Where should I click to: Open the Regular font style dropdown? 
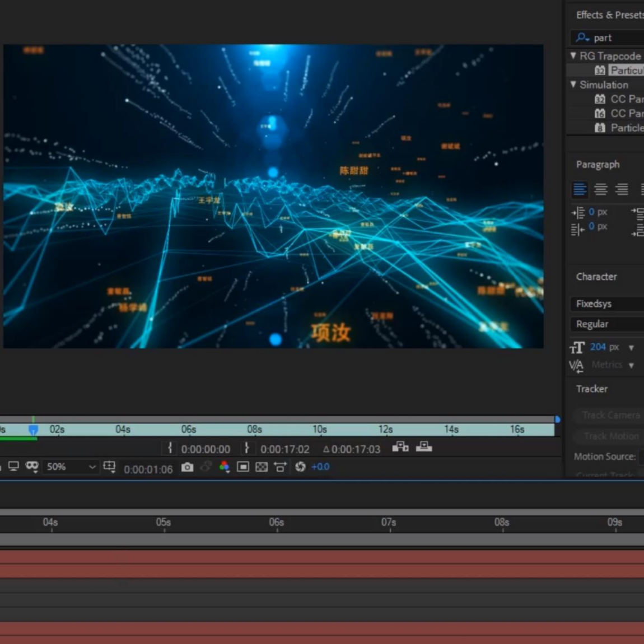(x=607, y=324)
